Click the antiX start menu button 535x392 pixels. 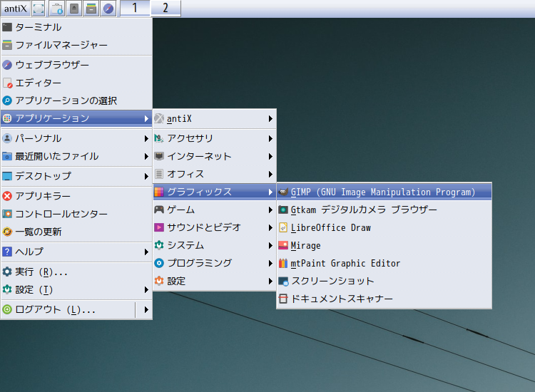coord(16,8)
